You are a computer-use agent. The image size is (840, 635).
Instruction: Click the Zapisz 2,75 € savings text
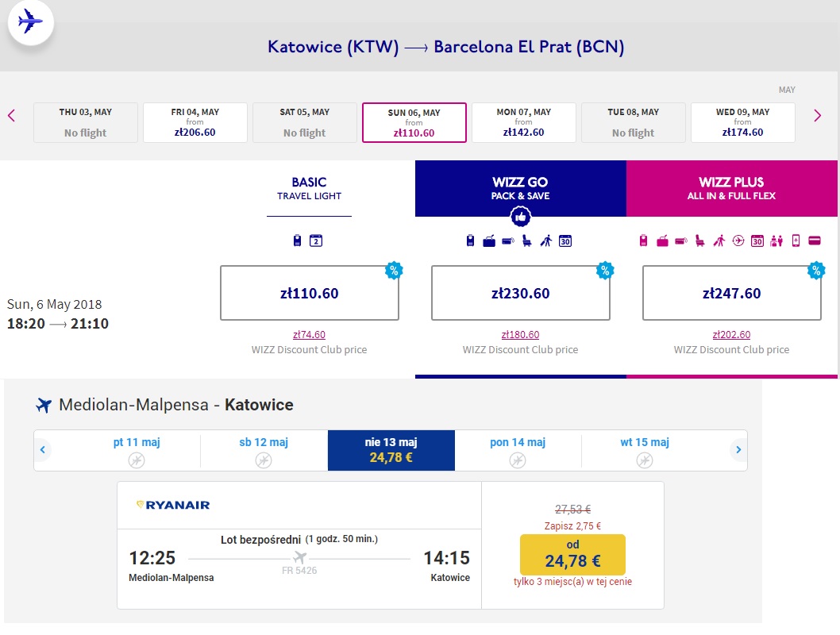tap(572, 525)
